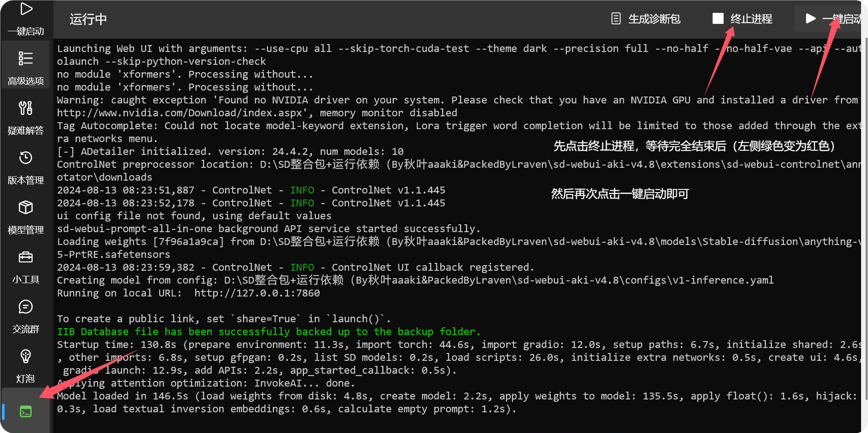Click 终止进程 to stop the process
Image resolution: width=868 pixels, height=433 pixels.
point(742,19)
